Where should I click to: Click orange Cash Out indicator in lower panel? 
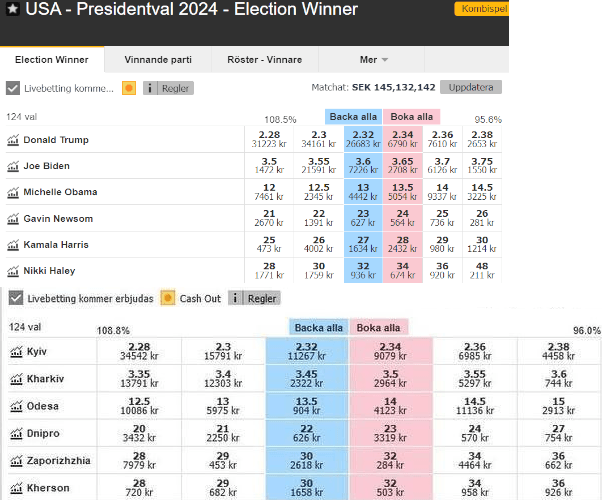[x=167, y=298]
